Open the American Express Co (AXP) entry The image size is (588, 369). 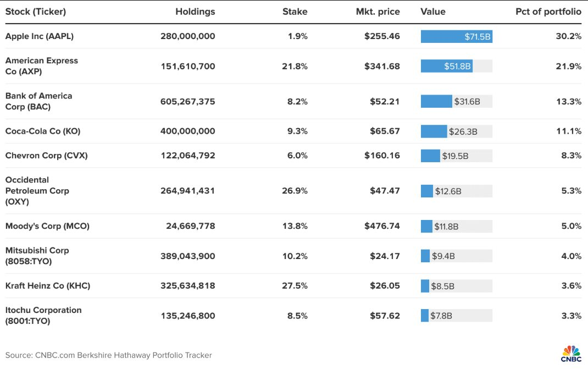click(42, 66)
